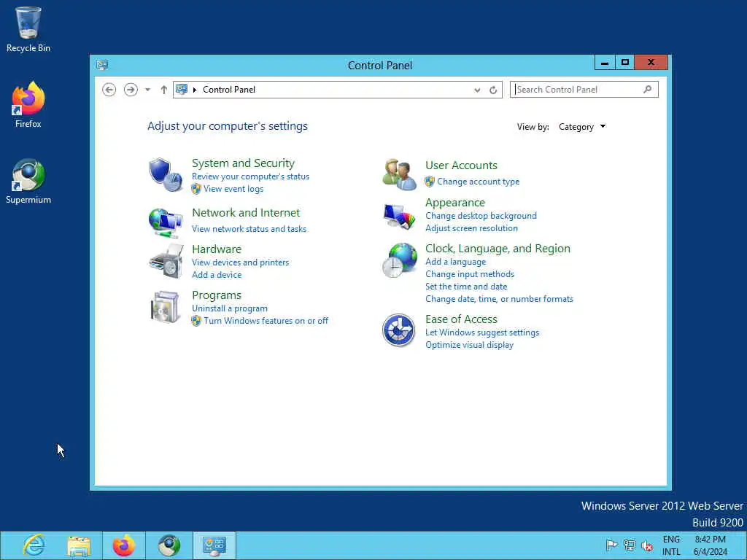The width and height of the screenshot is (747, 560).
Task: Click Turn Windows features on or off
Action: [266, 321]
